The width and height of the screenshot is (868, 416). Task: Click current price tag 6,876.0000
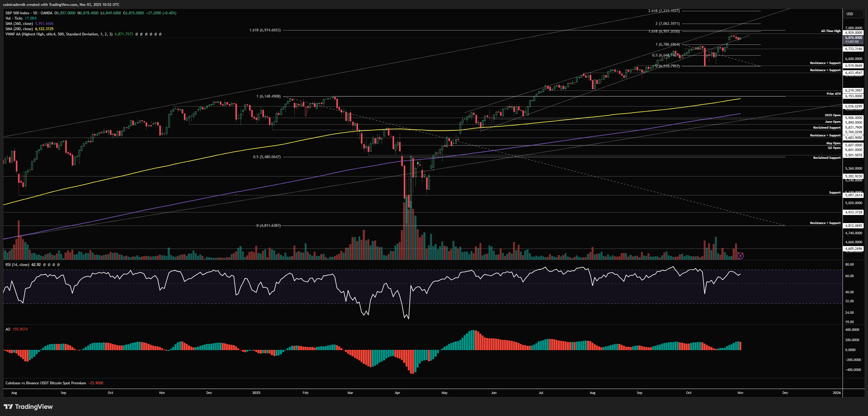853,38
